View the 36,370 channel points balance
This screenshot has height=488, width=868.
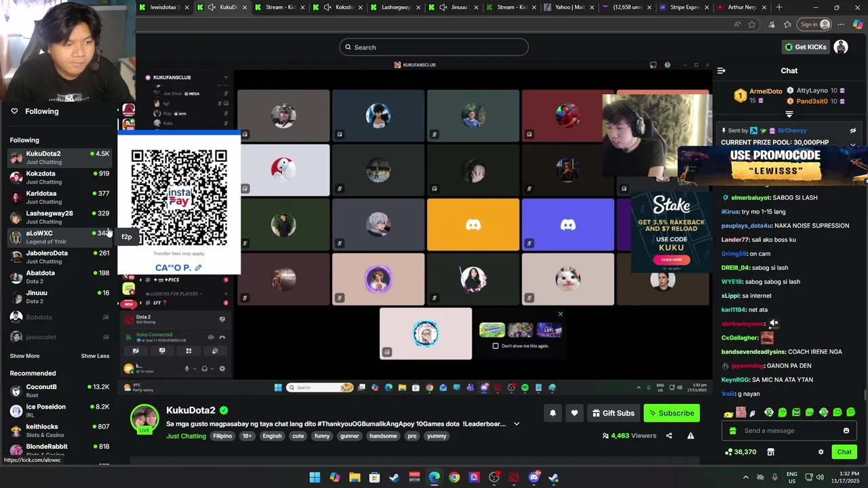point(741,452)
